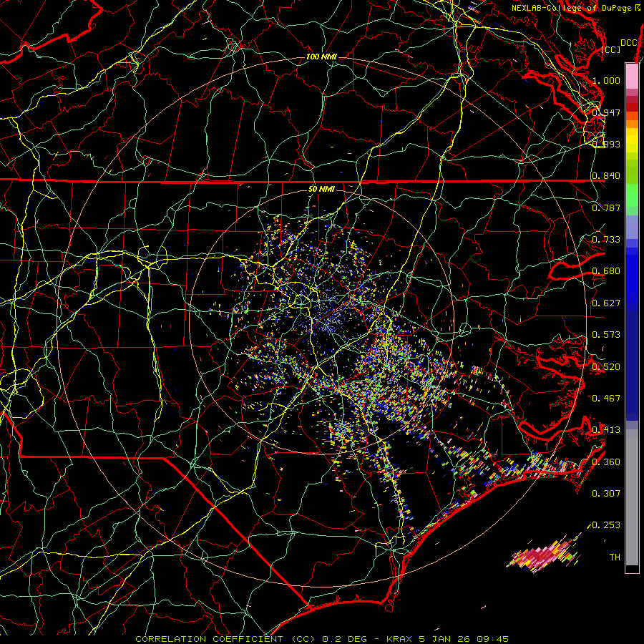
Task: Pick the yellow segment of the color bar
Action: pos(632,141)
